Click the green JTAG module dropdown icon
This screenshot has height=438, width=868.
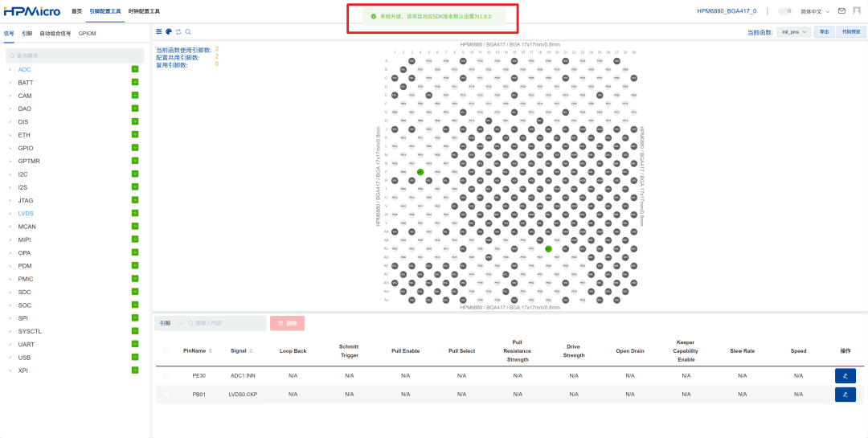[x=134, y=200]
